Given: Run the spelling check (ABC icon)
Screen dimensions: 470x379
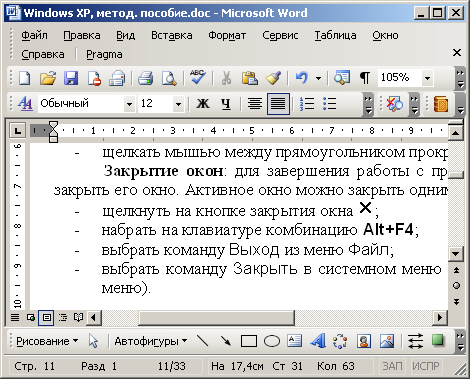Looking at the screenshot, I should click(198, 78).
